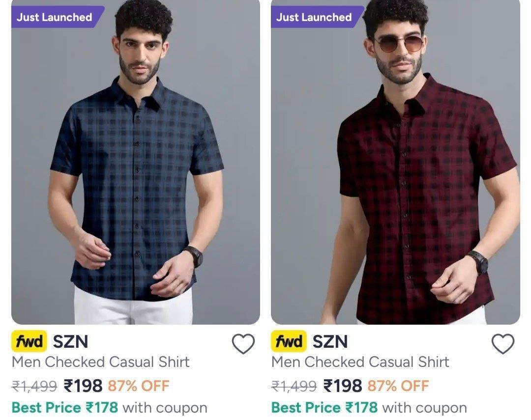This screenshot has height=420, width=531.
Task: Open the blue checked shirt product image
Action: click(x=136, y=162)
